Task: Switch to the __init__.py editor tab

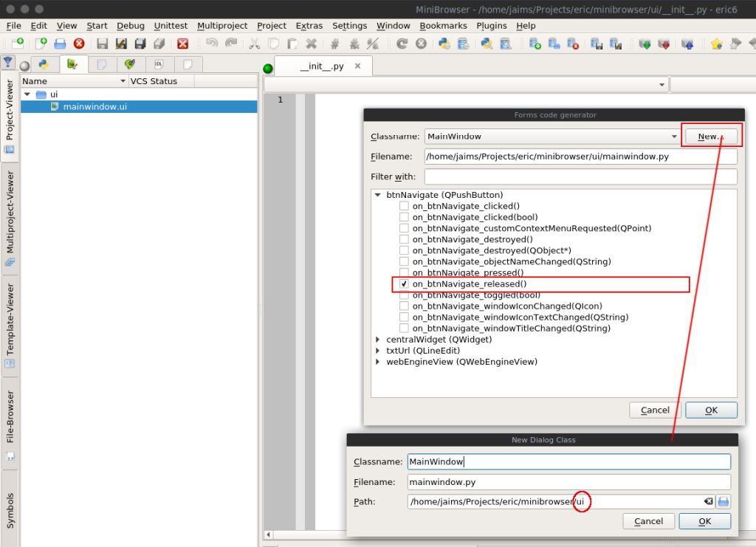Action: click(321, 66)
